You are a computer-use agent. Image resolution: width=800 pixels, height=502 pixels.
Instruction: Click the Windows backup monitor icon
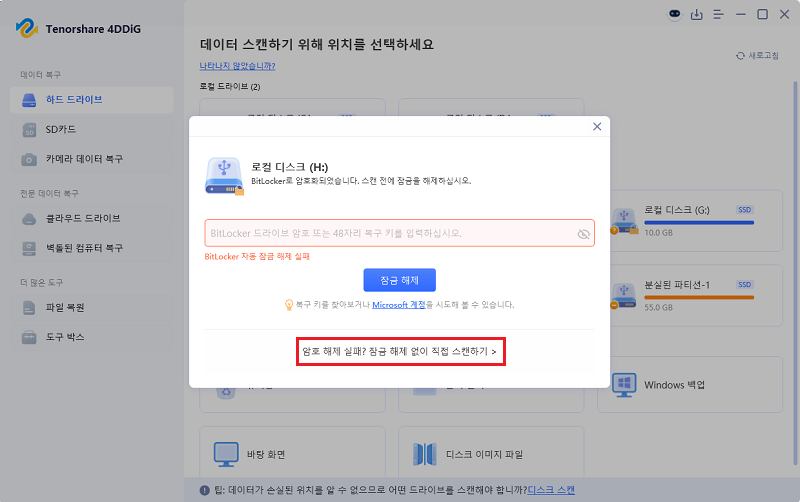click(x=624, y=385)
